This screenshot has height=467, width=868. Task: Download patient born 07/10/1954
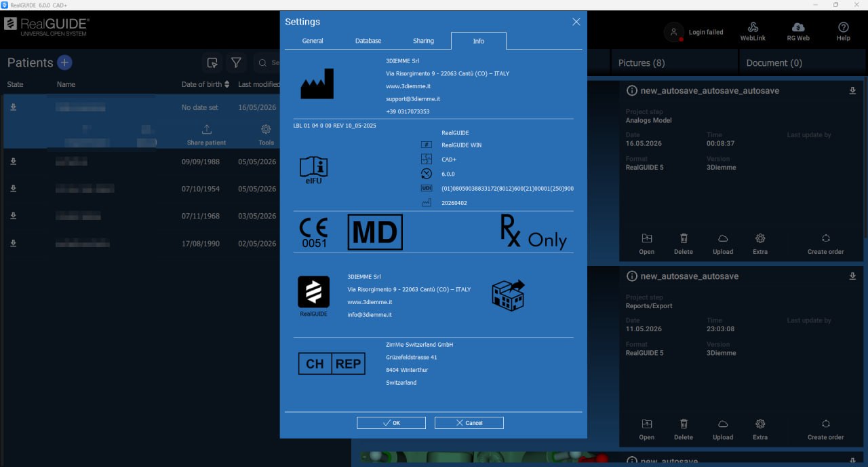point(13,189)
